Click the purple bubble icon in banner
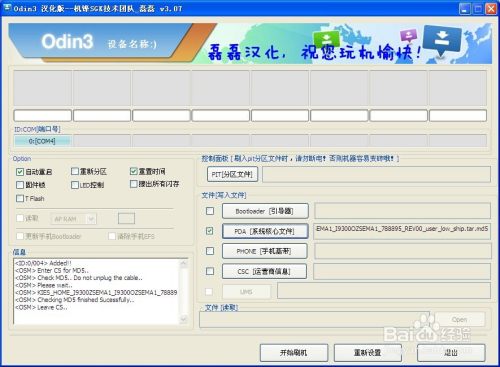This screenshot has height=367, width=500. pos(408,35)
